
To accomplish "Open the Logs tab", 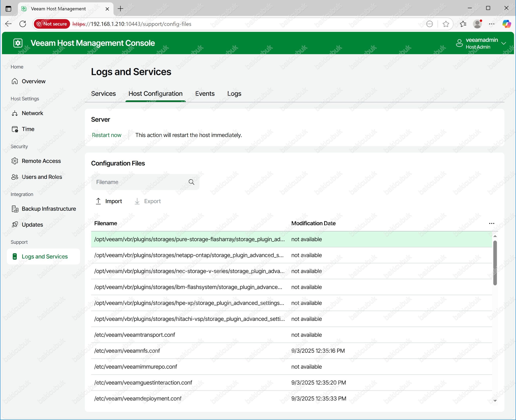I will [x=234, y=94].
